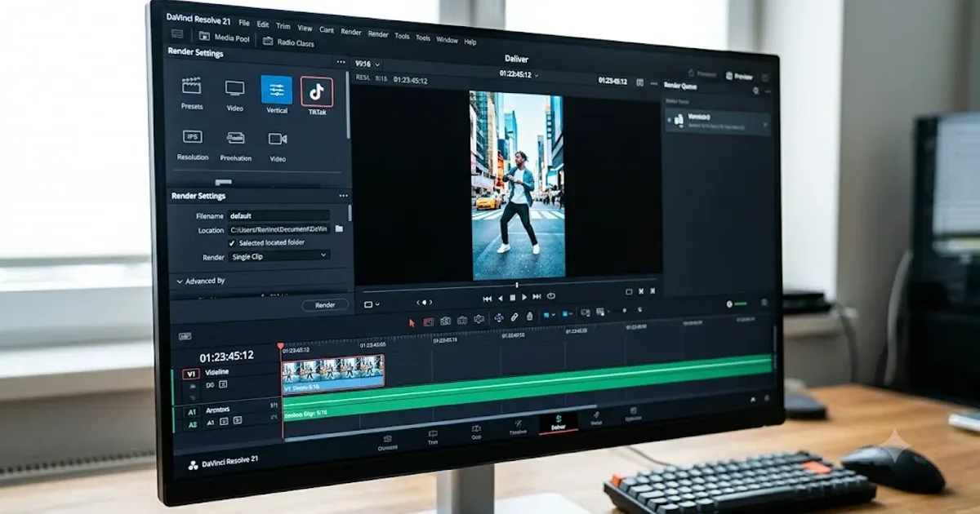Choose the Video monitor preset in the top row
Image resolution: width=980 pixels, height=514 pixels.
234,88
